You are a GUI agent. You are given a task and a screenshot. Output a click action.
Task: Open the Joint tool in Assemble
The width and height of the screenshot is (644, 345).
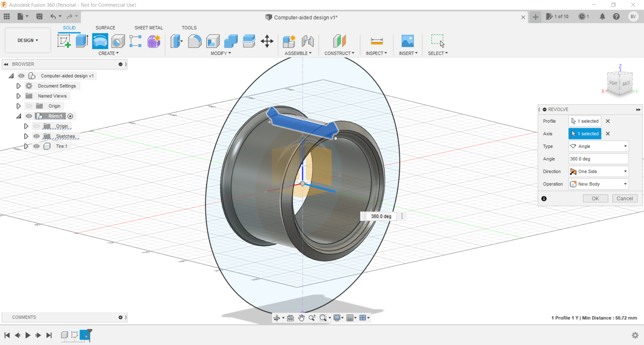[x=308, y=41]
